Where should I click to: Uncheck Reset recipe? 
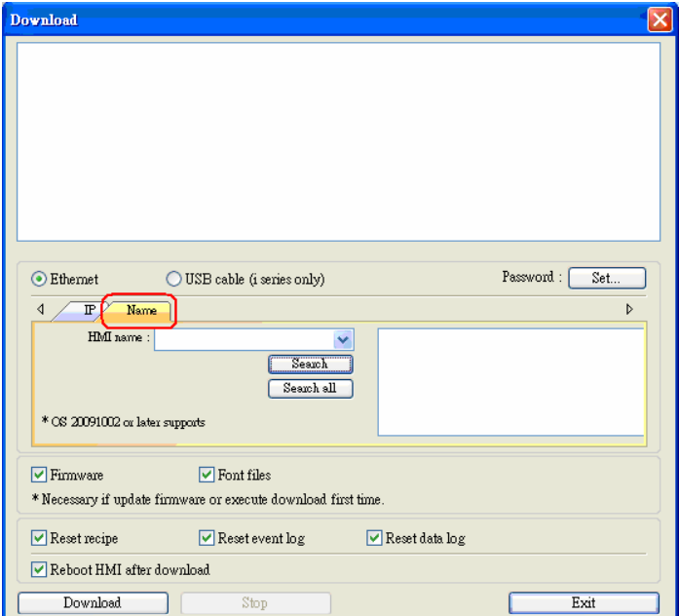click(39, 538)
